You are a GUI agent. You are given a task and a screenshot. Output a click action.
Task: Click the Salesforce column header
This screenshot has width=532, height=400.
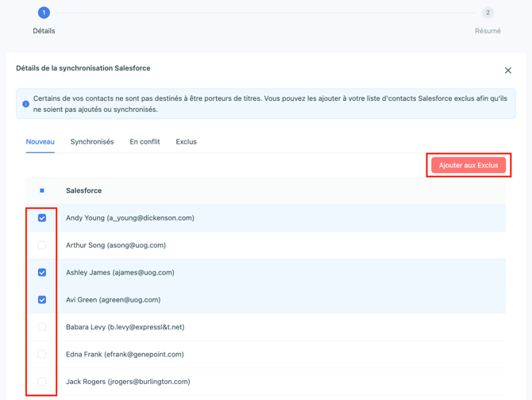(84, 190)
